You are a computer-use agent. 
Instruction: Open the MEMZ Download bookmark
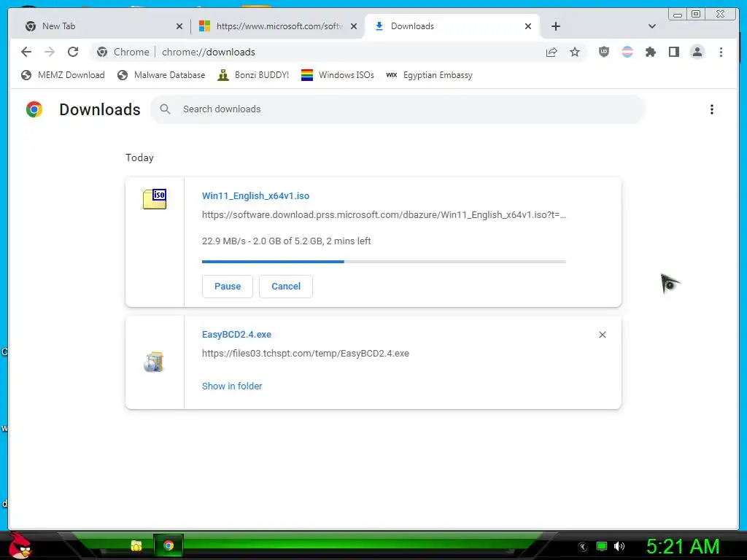(x=63, y=75)
